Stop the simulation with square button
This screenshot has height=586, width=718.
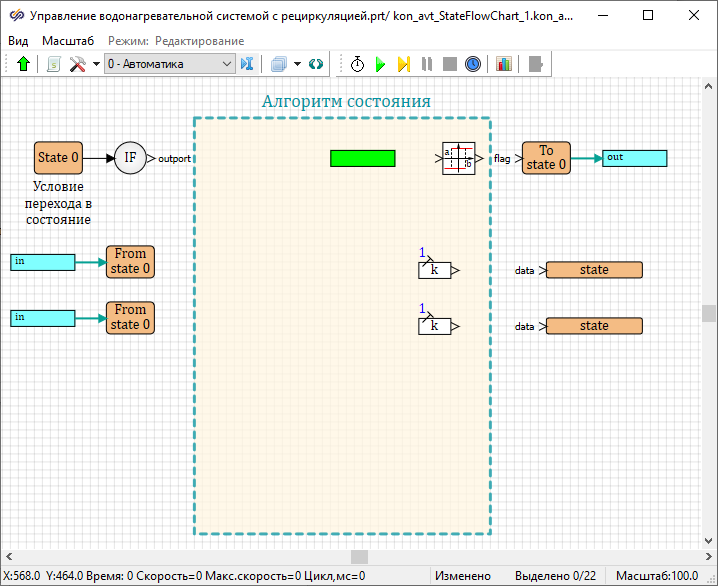[x=450, y=64]
